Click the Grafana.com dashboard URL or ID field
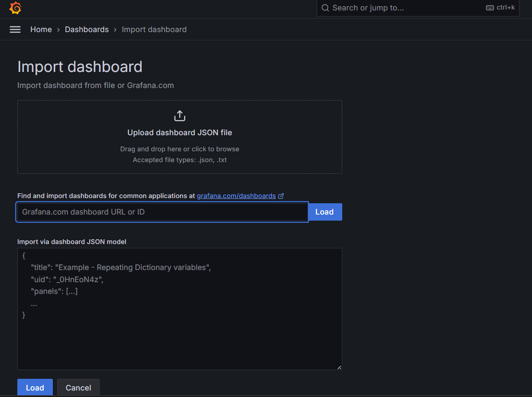532x397 pixels. click(x=162, y=212)
